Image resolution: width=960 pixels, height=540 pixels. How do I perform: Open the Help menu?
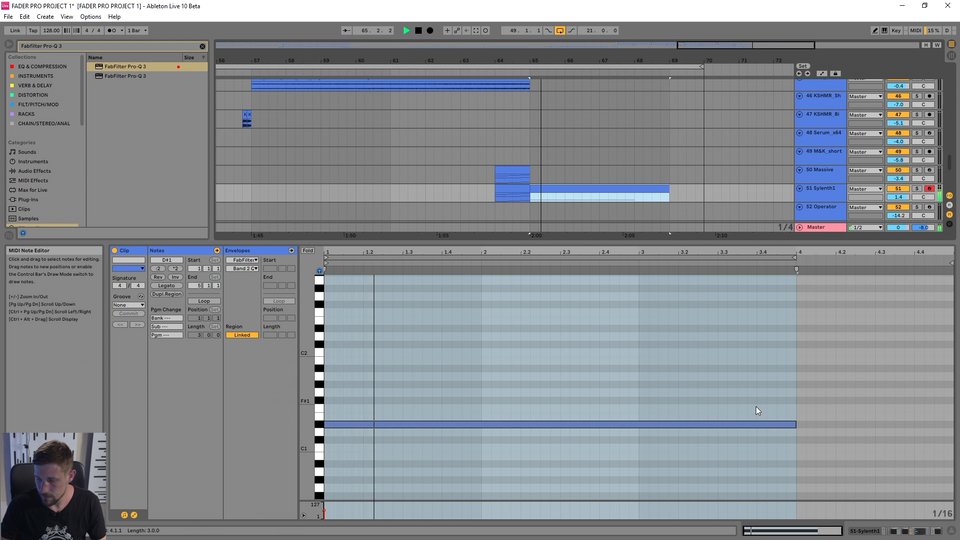pos(114,17)
